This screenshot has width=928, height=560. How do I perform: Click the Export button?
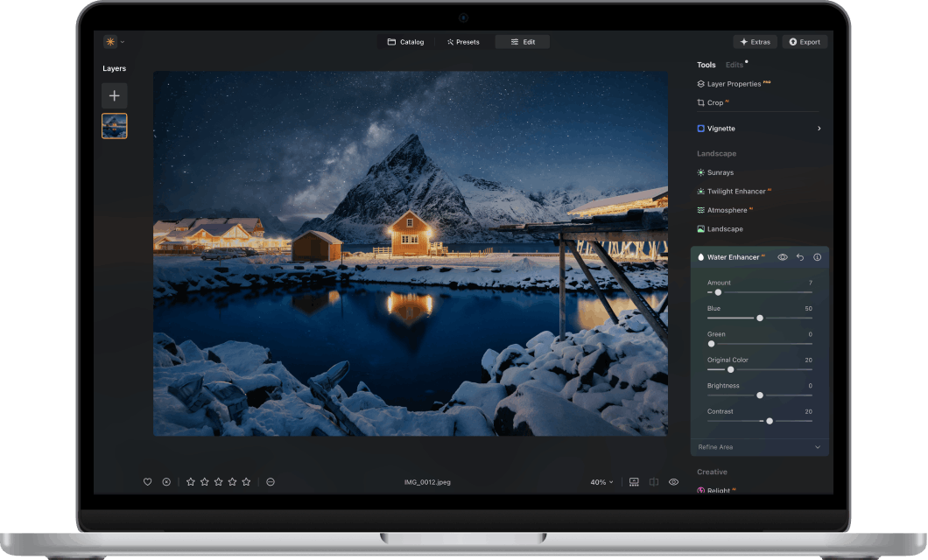[804, 41]
